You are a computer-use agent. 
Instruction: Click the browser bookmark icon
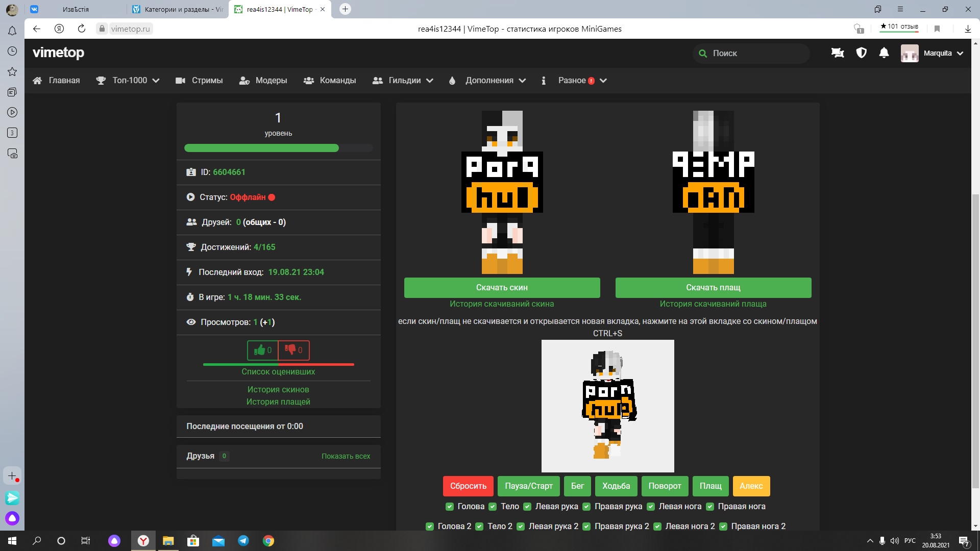tap(937, 29)
